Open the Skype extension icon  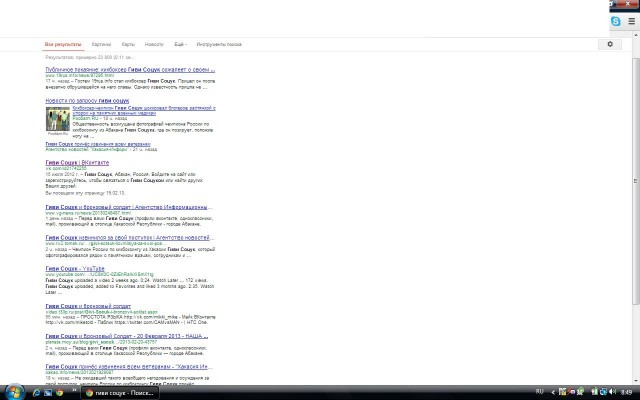(x=616, y=21)
